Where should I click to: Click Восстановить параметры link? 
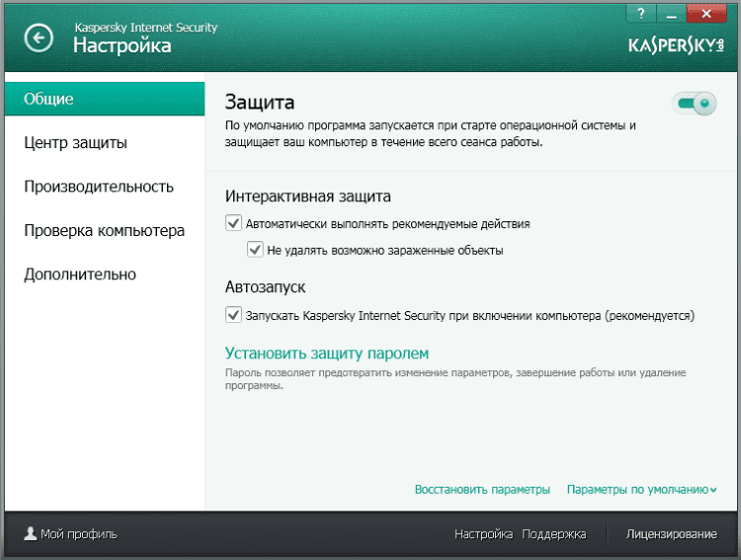(482, 490)
